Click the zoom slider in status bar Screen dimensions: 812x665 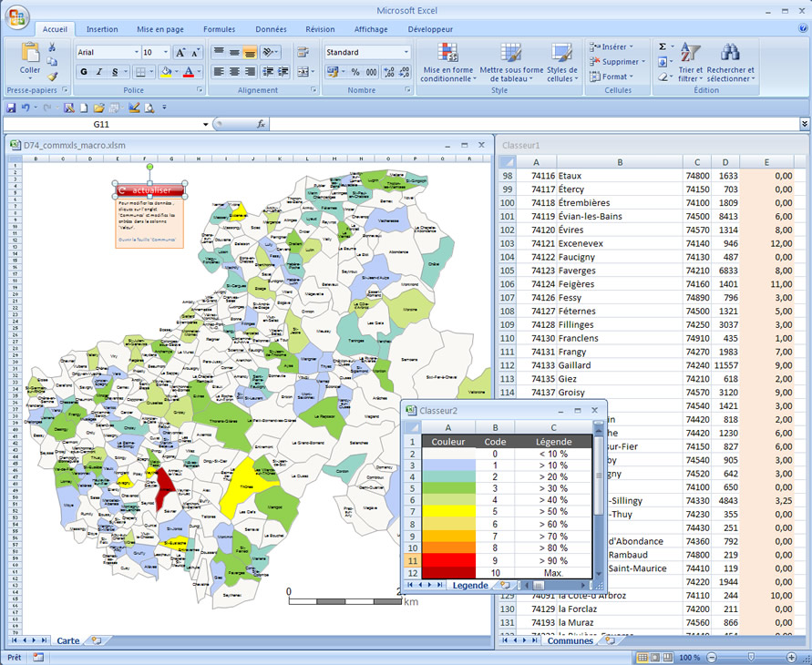pos(752,657)
